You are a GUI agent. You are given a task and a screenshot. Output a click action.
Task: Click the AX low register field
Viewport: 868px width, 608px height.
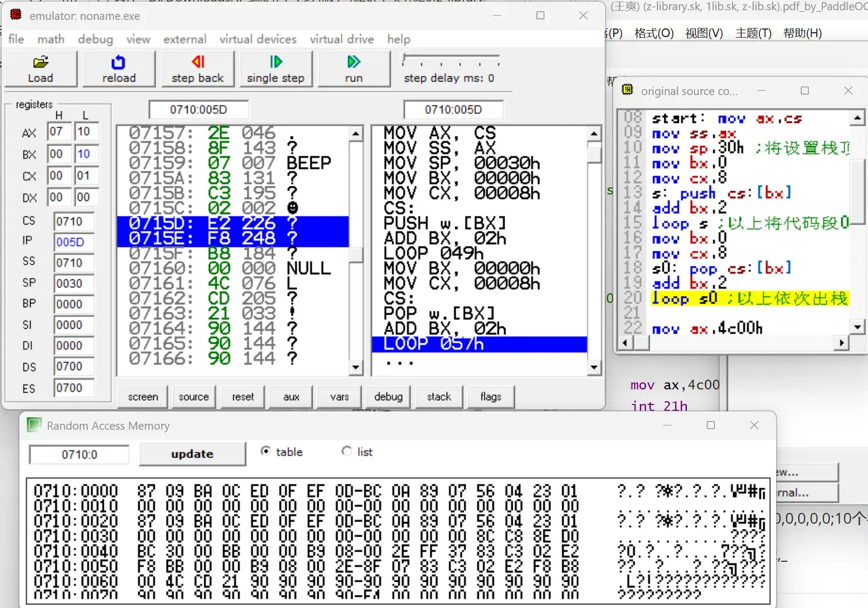pyautogui.click(x=86, y=132)
